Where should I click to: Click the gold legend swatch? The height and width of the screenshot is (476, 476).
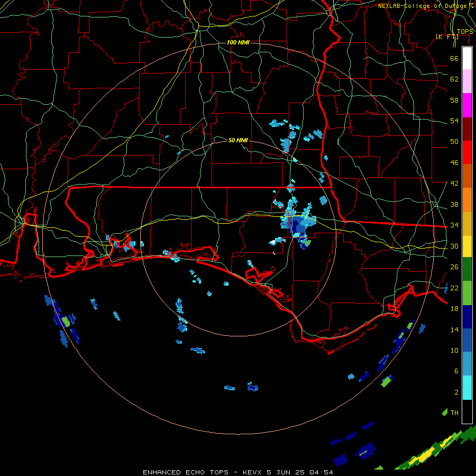coord(467,224)
